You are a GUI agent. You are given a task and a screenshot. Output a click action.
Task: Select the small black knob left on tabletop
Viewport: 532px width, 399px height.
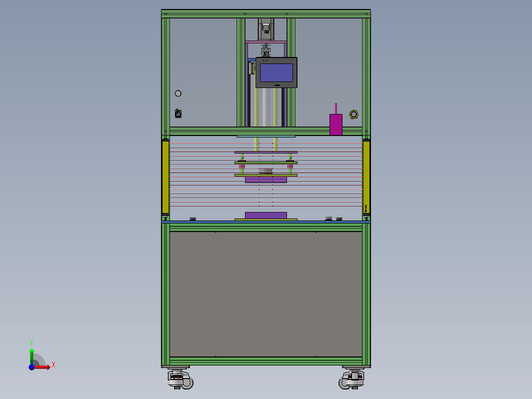(x=192, y=219)
